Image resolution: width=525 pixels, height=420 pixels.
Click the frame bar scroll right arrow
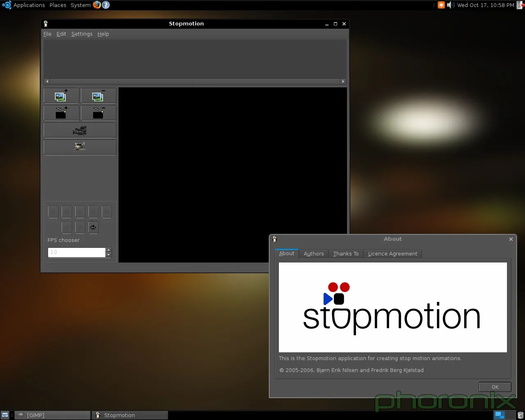[343, 81]
